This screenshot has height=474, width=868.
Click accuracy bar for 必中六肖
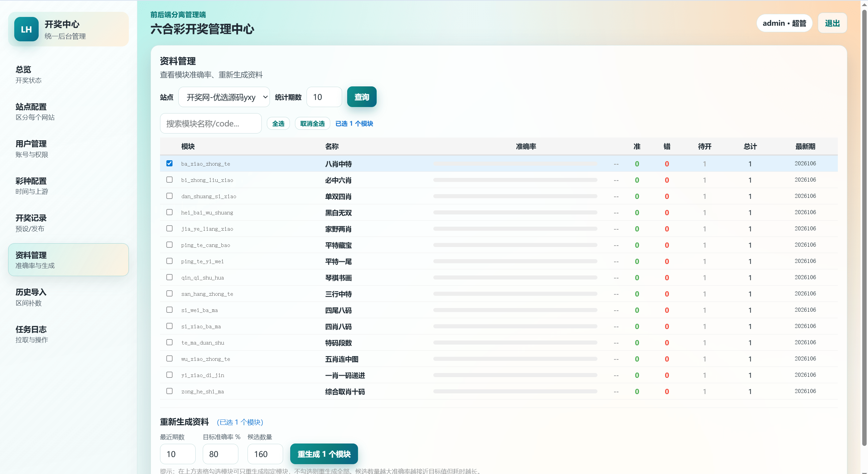[515, 180]
